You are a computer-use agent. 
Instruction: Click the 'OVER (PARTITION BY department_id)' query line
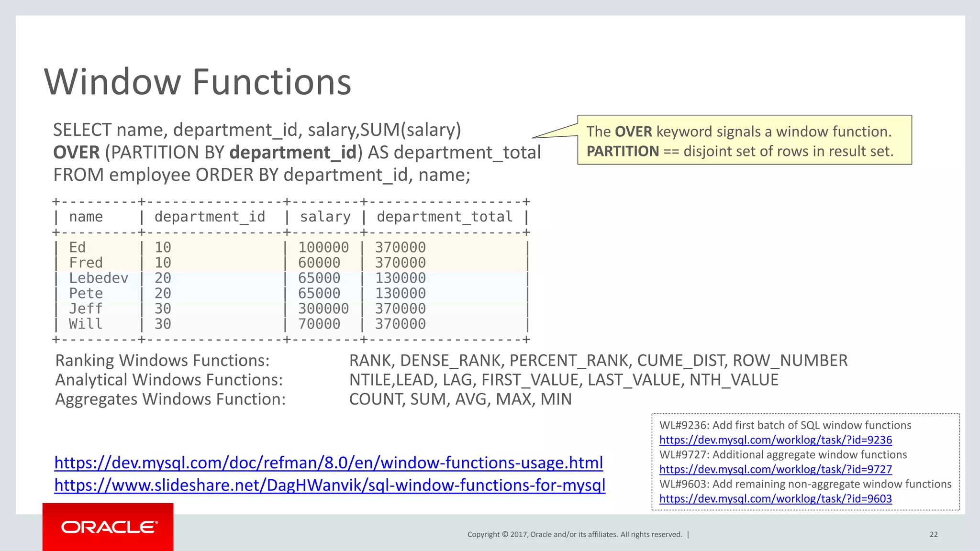[x=297, y=153]
